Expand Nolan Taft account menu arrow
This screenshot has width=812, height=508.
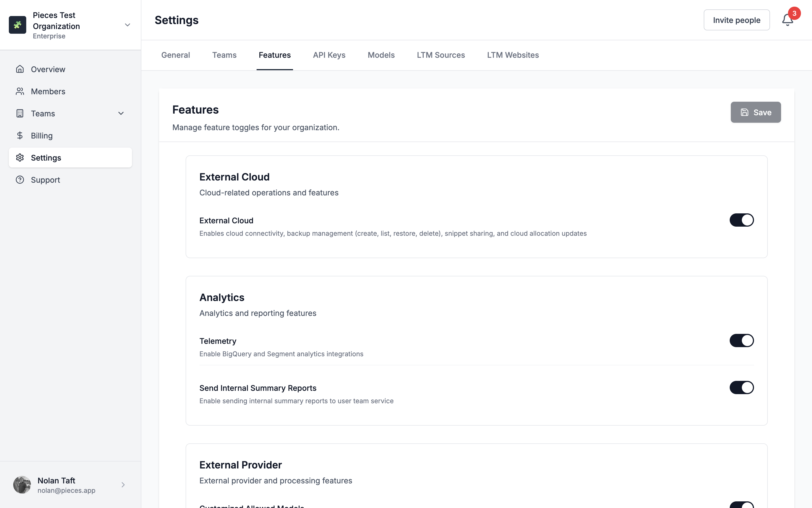(x=123, y=485)
